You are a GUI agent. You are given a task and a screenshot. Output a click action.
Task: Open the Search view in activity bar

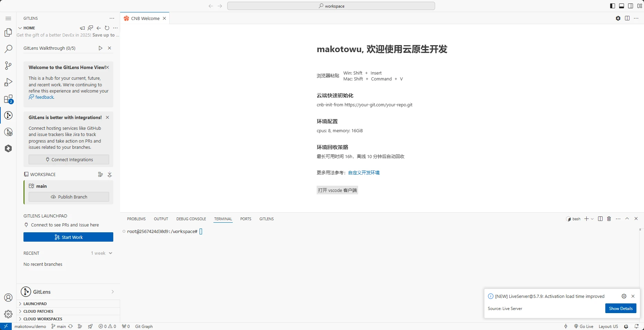coord(8,49)
